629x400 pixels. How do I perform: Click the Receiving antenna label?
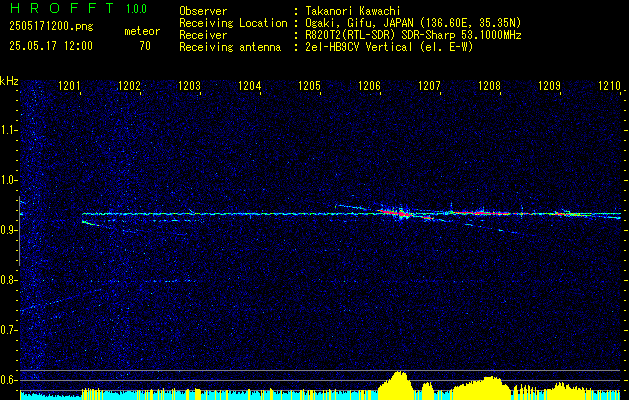(230, 47)
